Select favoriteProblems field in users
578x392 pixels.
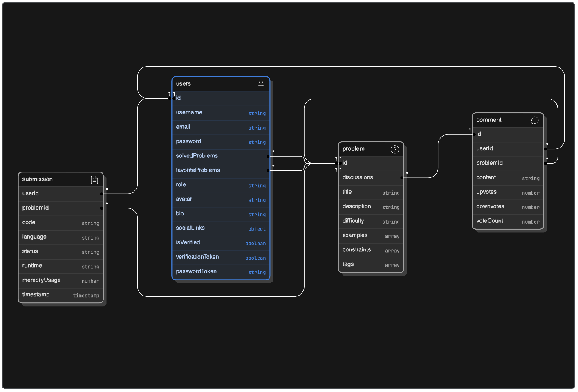[221, 170]
